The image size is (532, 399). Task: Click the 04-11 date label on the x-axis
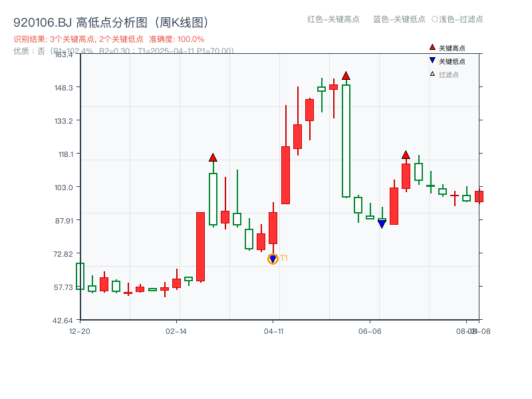click(x=274, y=330)
